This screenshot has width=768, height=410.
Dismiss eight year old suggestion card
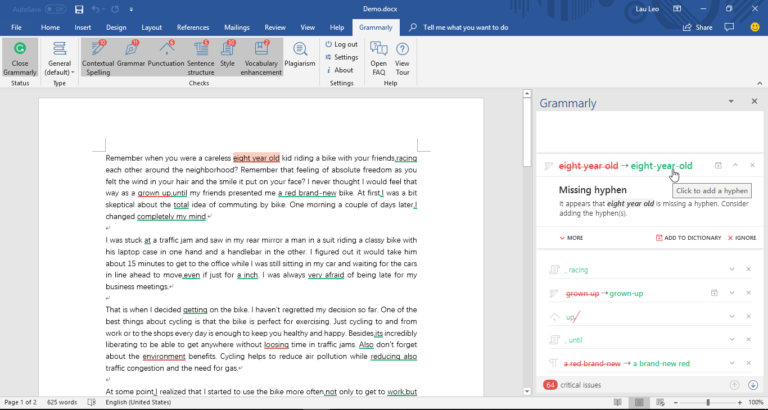pyautogui.click(x=752, y=166)
